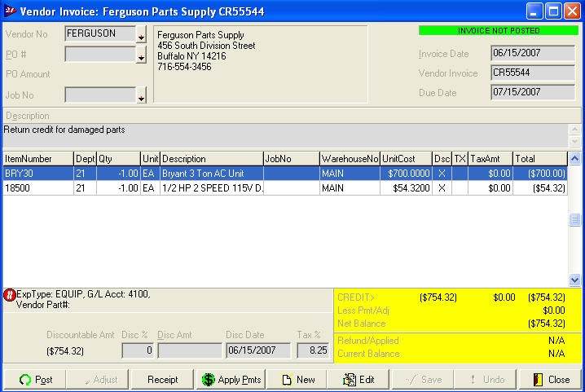Image resolution: width=585 pixels, height=392 pixels.
Task: Open the PO # dropdown arrow
Action: [x=141, y=55]
